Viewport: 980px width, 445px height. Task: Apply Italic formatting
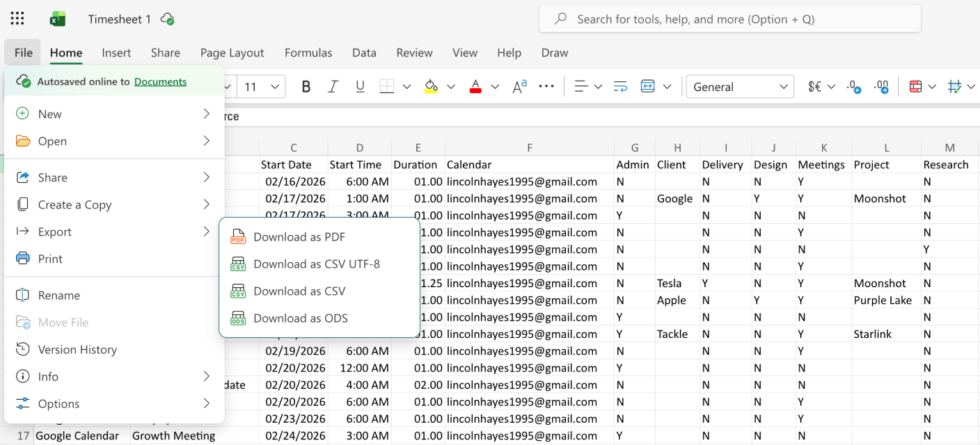(333, 87)
